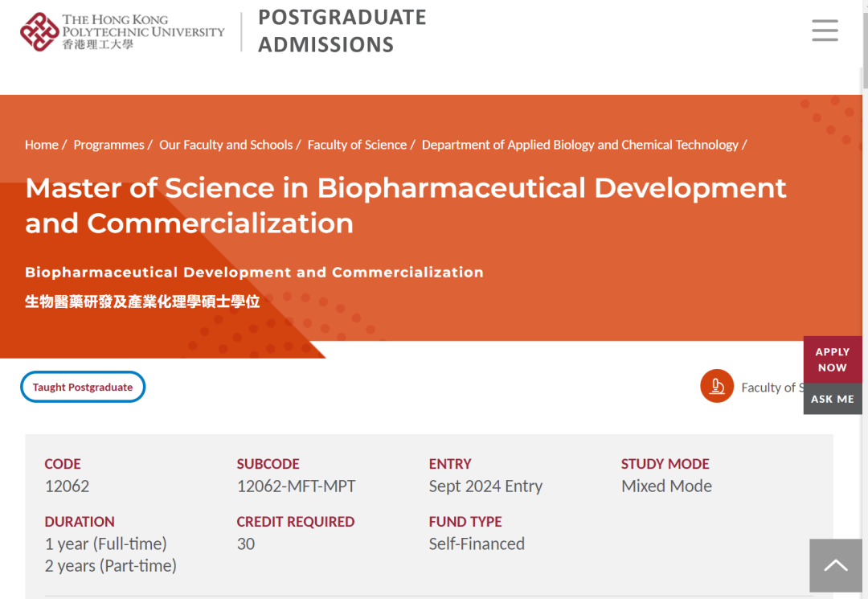The width and height of the screenshot is (868, 599).
Task: Open the Ask Me chat button
Action: pyautogui.click(x=833, y=399)
